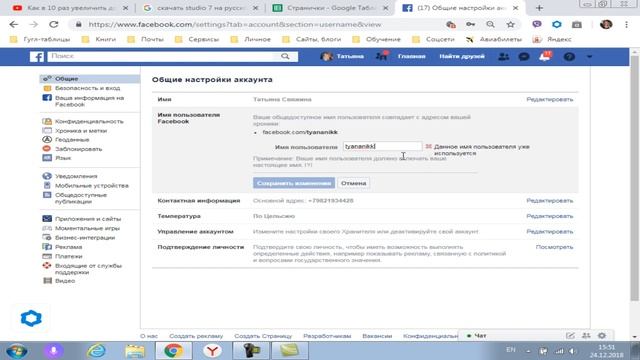The height and width of the screenshot is (360, 640).
Task: Open Входящие от службы поддержки
Action: click(88, 269)
